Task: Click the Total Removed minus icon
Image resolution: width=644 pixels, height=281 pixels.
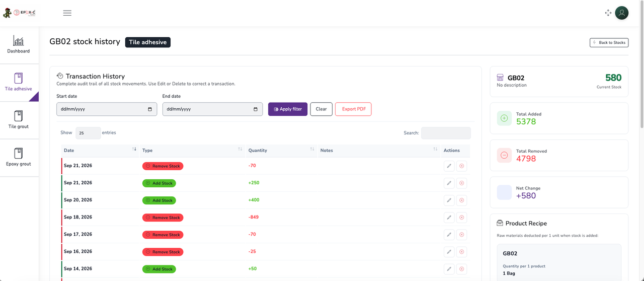Action: click(504, 156)
